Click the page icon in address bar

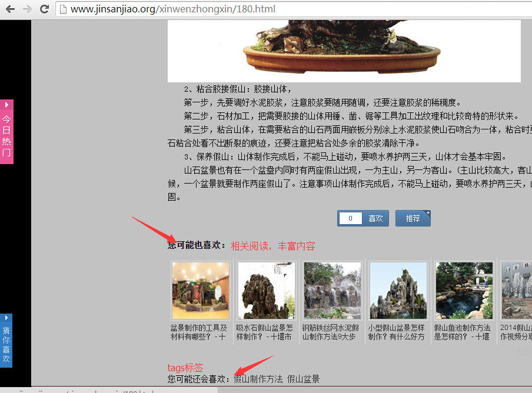tap(63, 9)
